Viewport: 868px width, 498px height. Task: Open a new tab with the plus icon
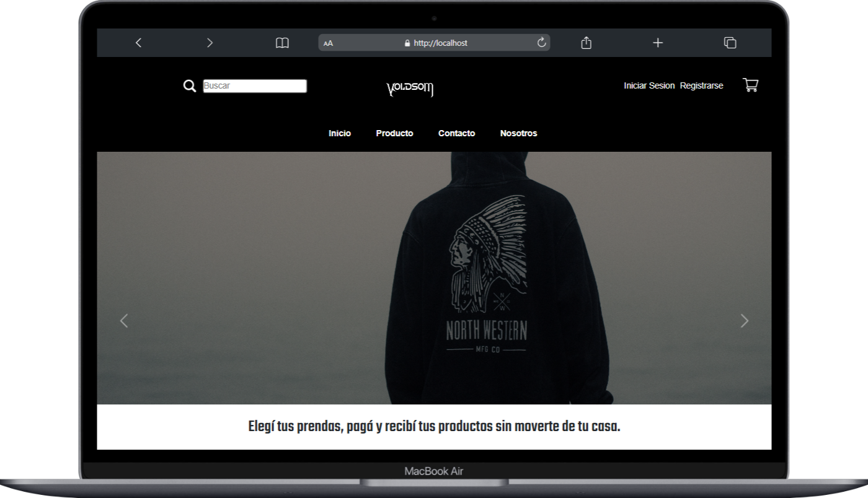point(658,43)
